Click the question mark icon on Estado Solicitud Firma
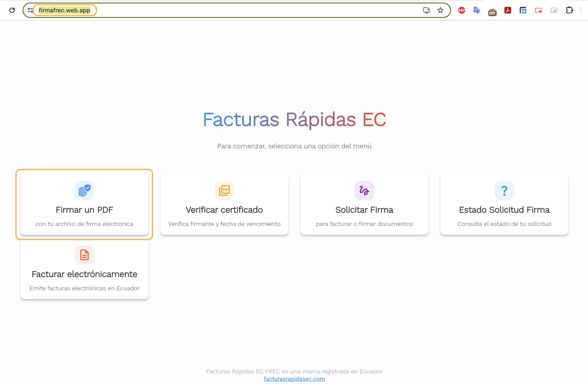The width and height of the screenshot is (588, 384). (504, 190)
